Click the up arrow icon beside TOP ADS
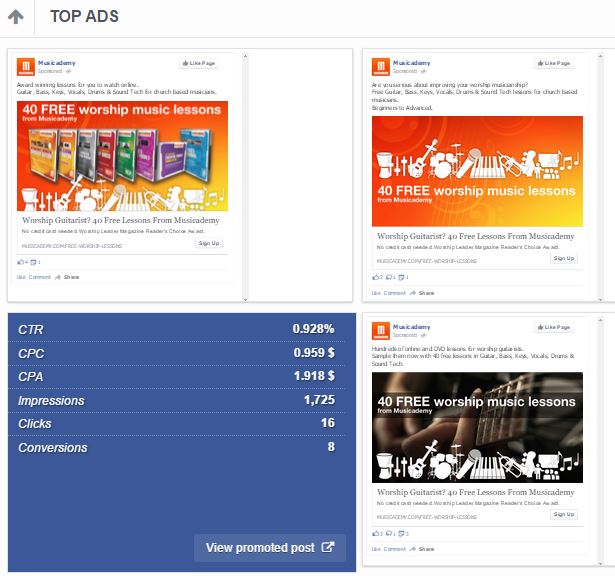This screenshot has height=576, width=615. 16,17
